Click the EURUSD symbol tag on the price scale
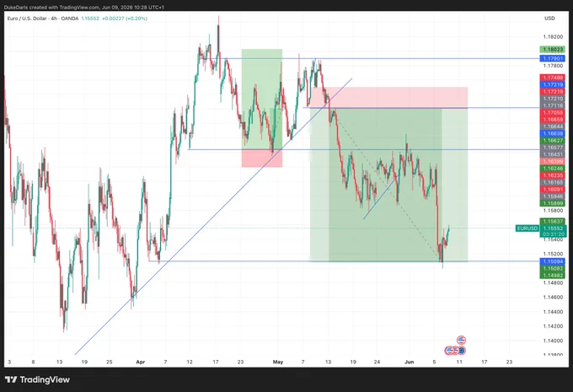Image resolution: width=573 pixels, height=392 pixels. point(527,228)
